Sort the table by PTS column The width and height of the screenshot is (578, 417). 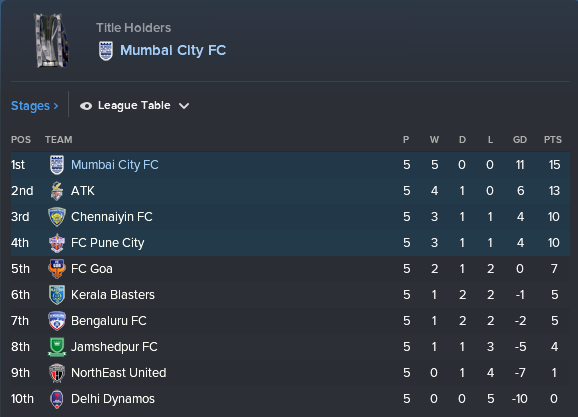[x=553, y=140]
